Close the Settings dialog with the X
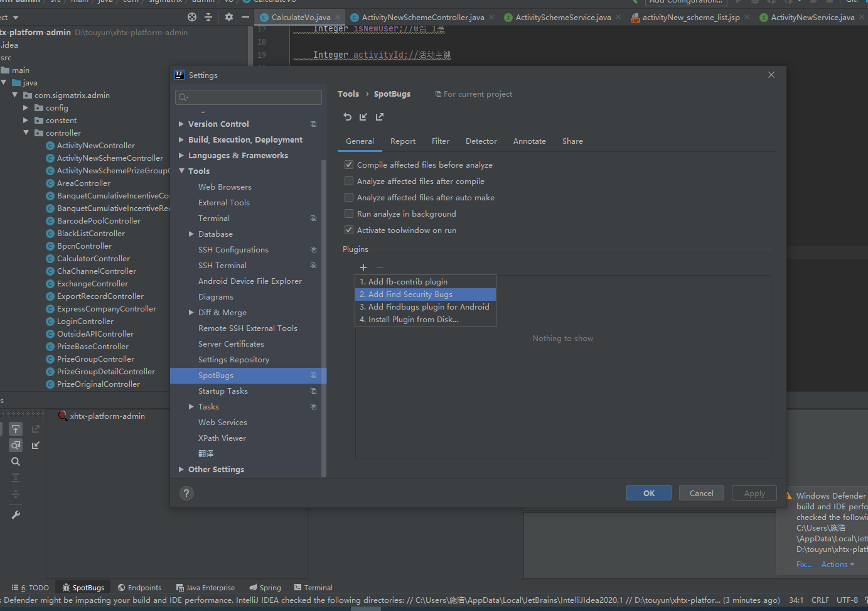868x611 pixels. [771, 75]
